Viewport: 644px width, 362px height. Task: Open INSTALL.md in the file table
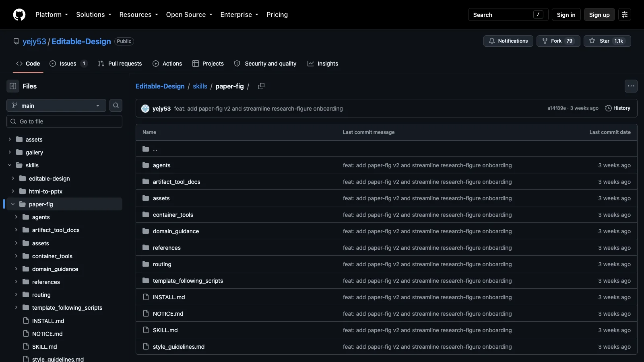click(x=169, y=297)
